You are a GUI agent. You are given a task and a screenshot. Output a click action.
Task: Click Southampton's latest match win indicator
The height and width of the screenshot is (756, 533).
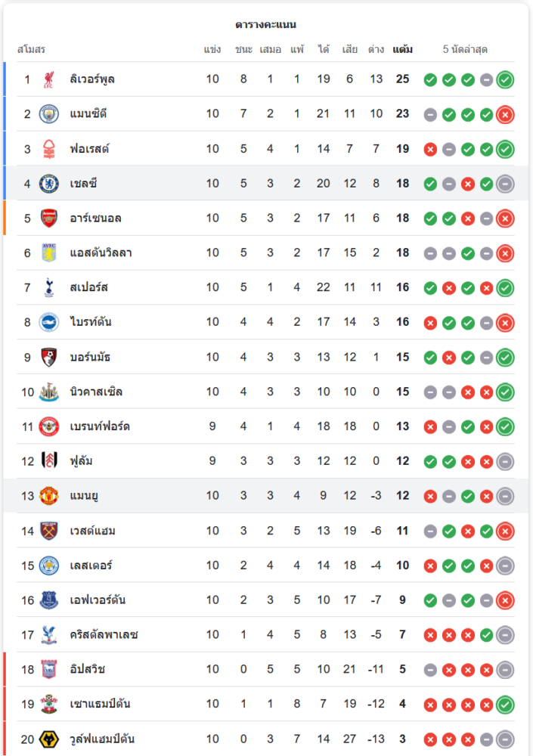(x=505, y=705)
